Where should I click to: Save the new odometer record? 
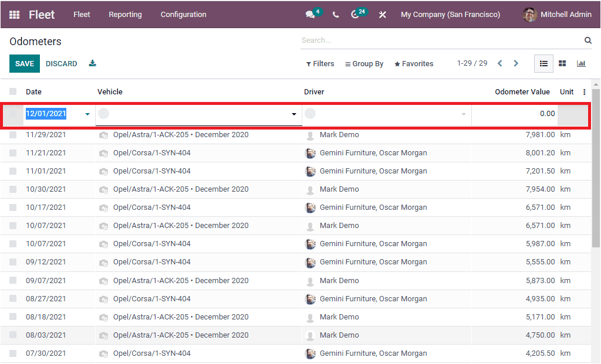pyautogui.click(x=24, y=63)
